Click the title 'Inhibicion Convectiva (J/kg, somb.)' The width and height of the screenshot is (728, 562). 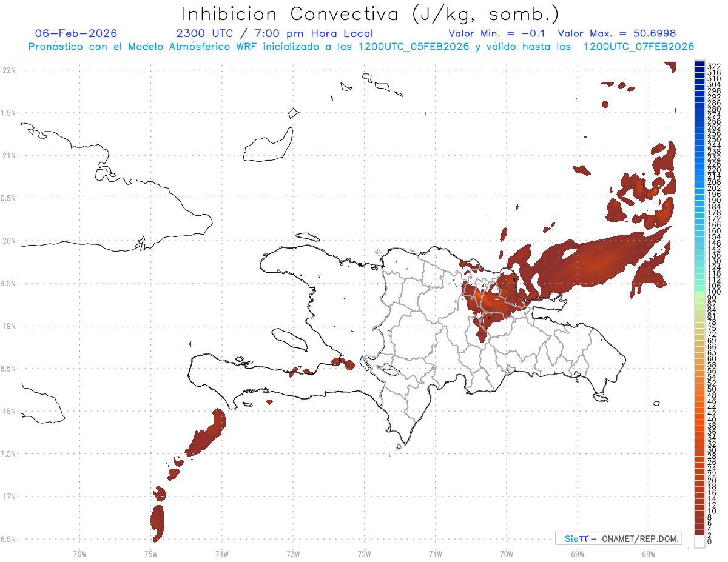click(371, 14)
